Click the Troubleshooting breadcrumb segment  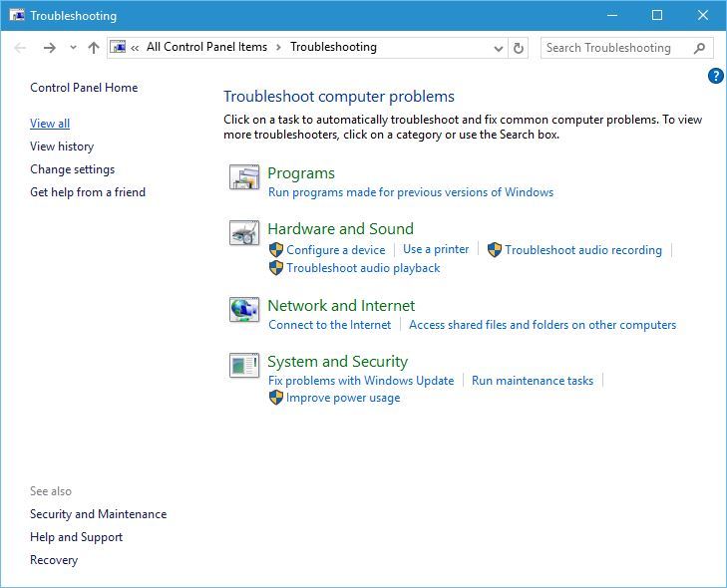(x=333, y=47)
